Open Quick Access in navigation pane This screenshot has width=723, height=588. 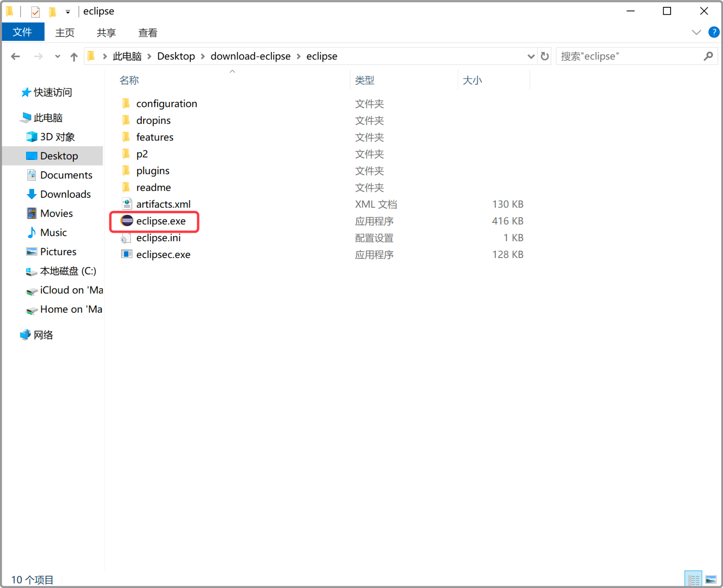[x=46, y=92]
